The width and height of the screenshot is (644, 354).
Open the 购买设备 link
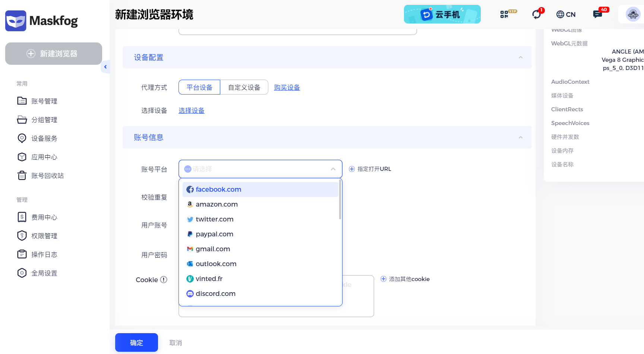tap(287, 87)
